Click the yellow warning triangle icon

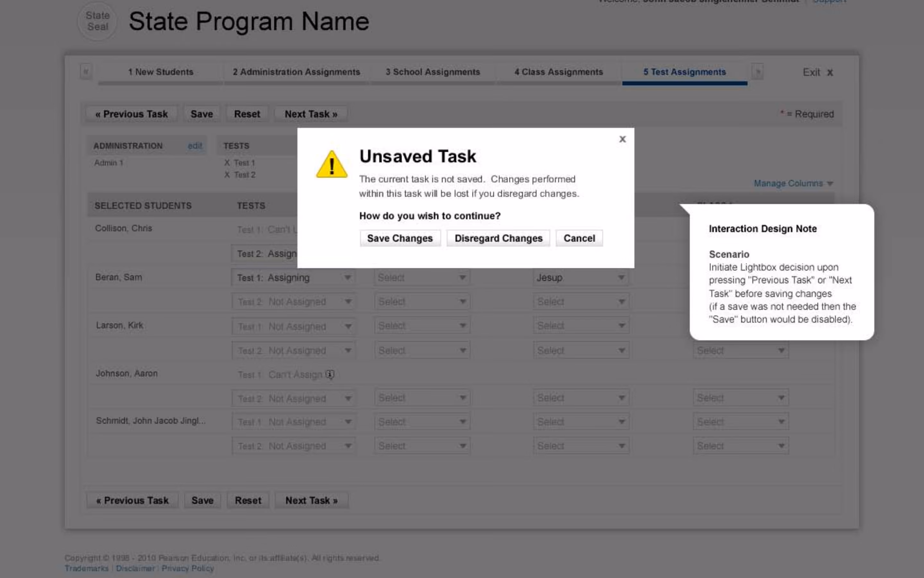[332, 164]
